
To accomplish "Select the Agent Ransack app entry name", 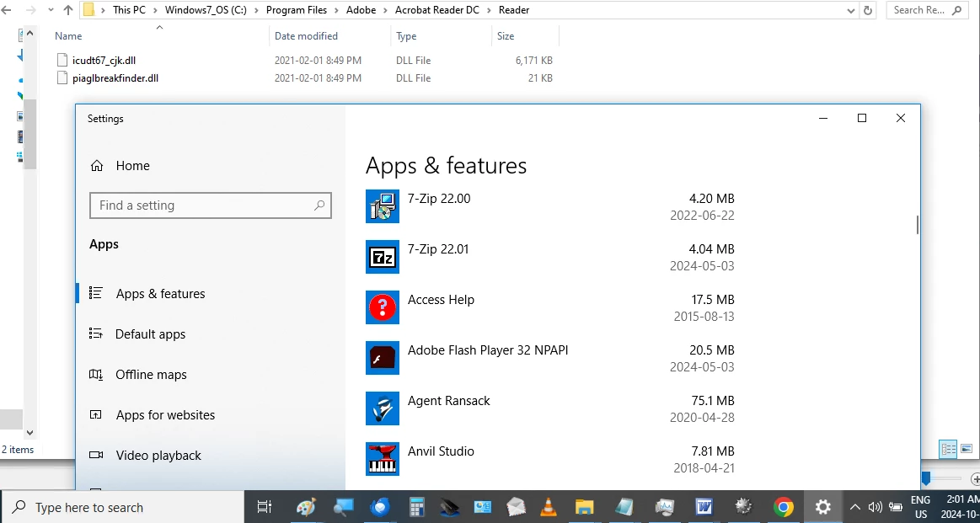I will (x=449, y=401).
